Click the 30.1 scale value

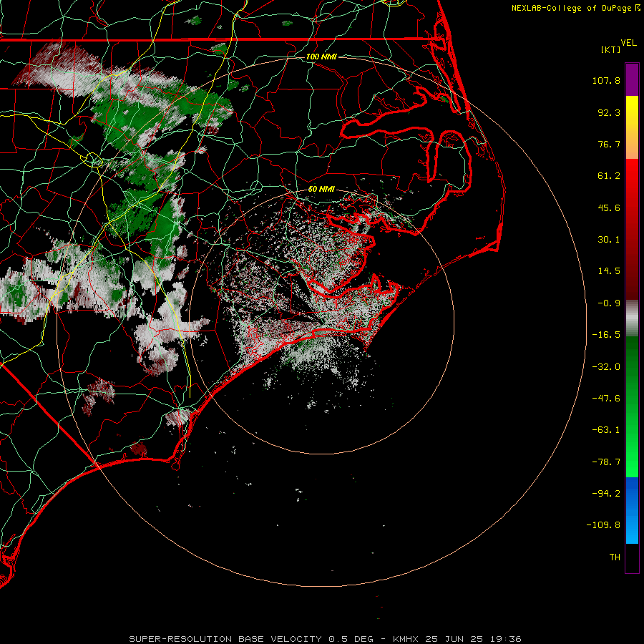tap(609, 240)
